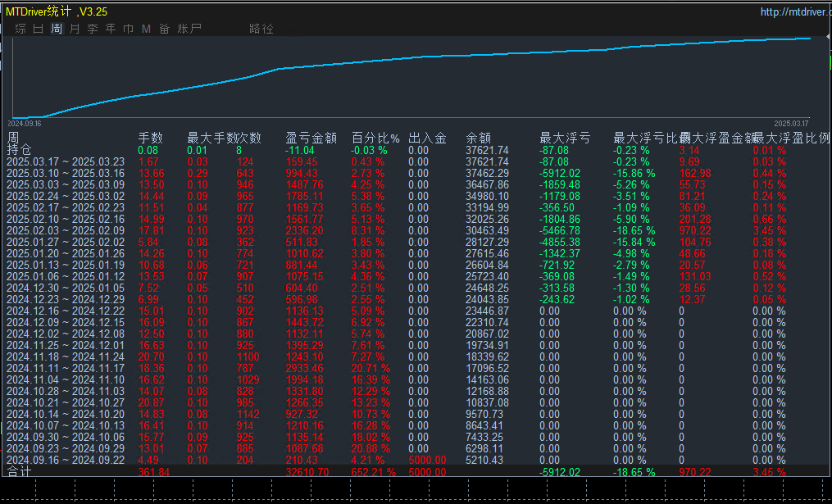Select the 2025.03.10 ~ 2025.03.16 week row
Screen dimensions: 832x504
coord(65,174)
